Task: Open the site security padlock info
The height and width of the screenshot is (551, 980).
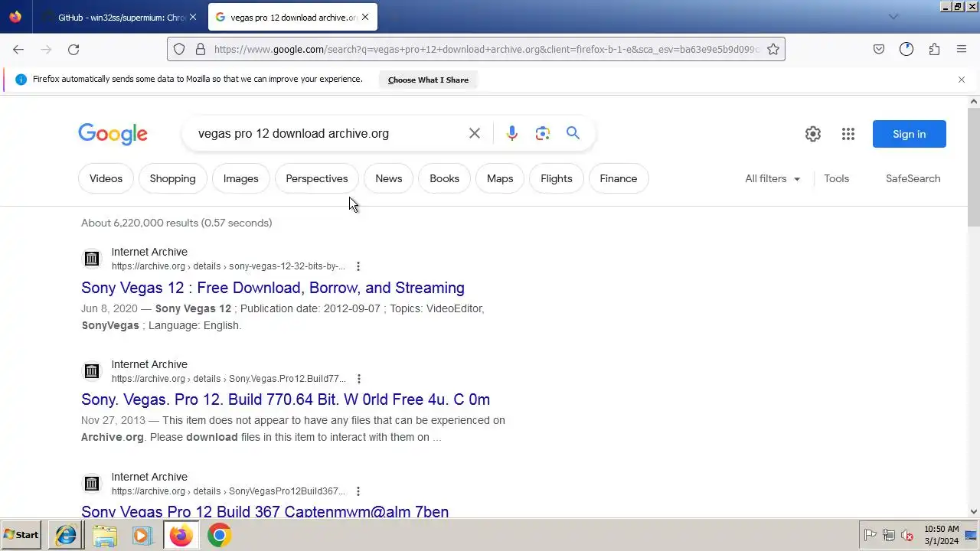Action: click(x=201, y=49)
